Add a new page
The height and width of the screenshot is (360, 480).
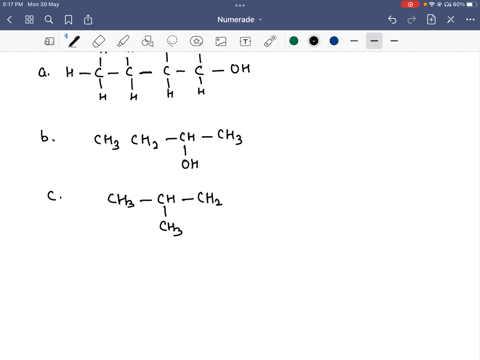click(431, 20)
